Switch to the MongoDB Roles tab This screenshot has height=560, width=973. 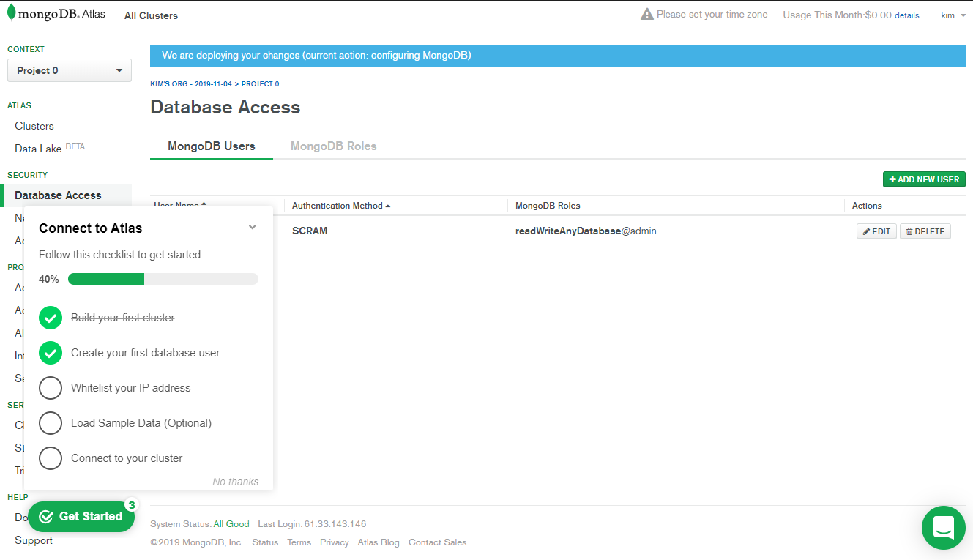pos(334,146)
